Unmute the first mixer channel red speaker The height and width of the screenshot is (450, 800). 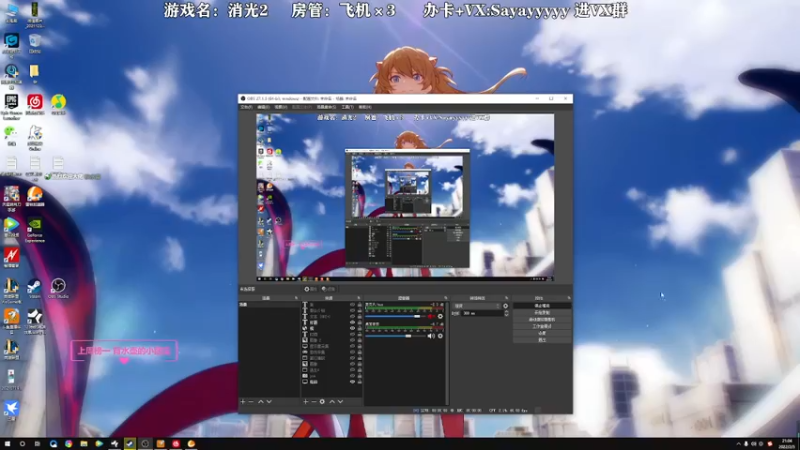[431, 316]
